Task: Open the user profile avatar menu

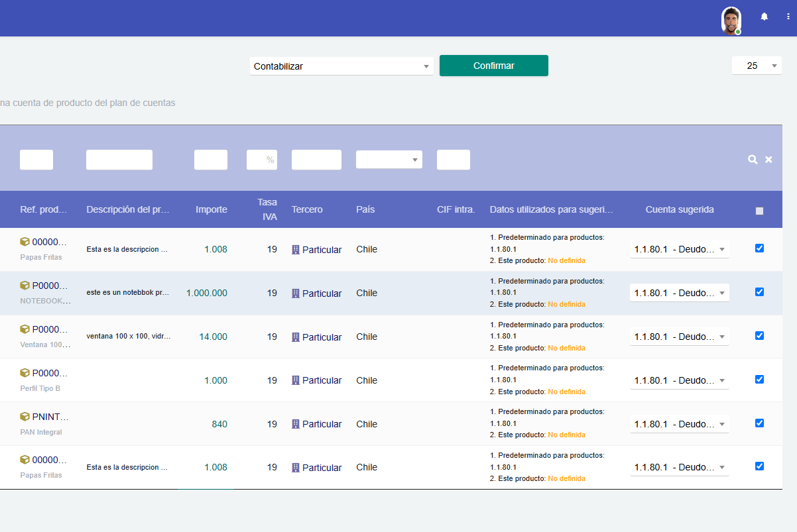Action: pos(731,21)
